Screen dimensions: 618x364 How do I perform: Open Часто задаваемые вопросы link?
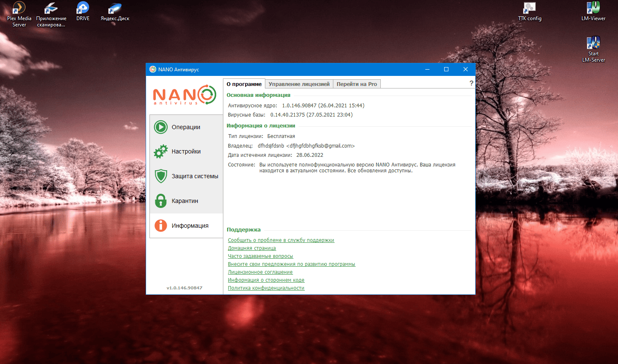click(260, 256)
